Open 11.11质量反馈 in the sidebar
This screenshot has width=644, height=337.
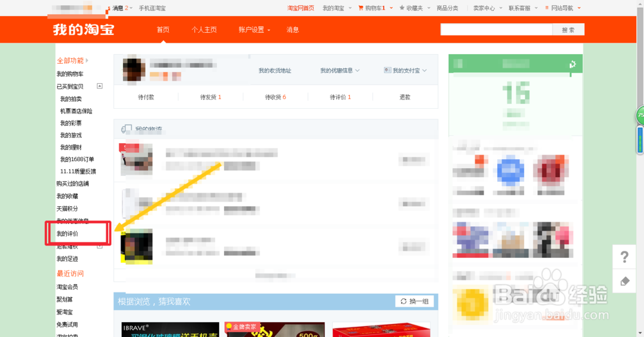pyautogui.click(x=78, y=171)
